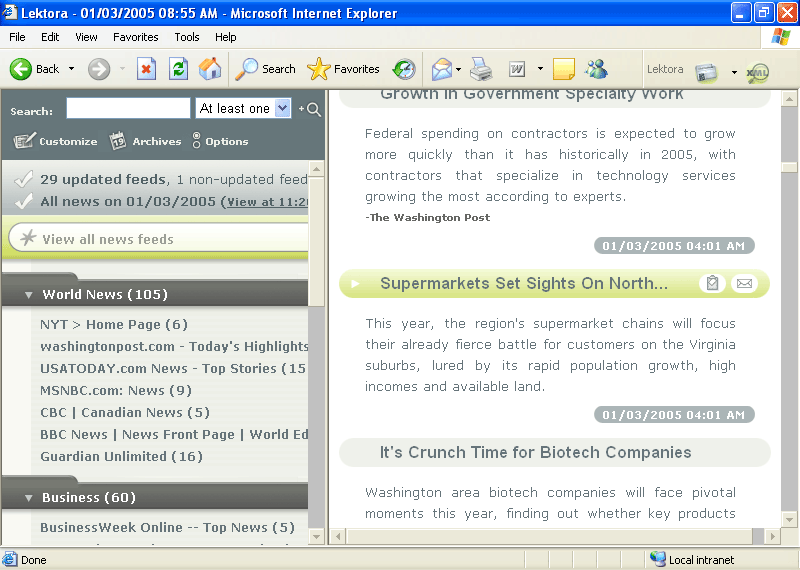Open 'Supermarkets Set Sights On North...' headline
Screen dimensions: 800x570
tap(524, 283)
